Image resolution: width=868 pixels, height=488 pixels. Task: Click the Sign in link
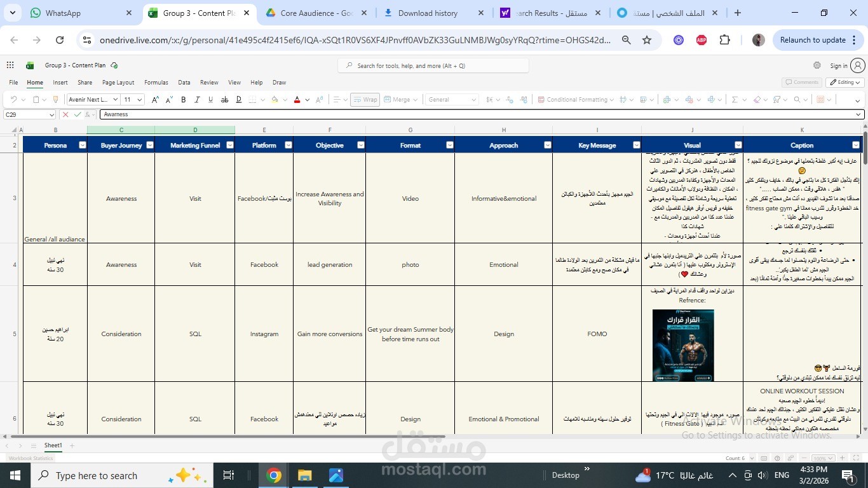click(839, 65)
